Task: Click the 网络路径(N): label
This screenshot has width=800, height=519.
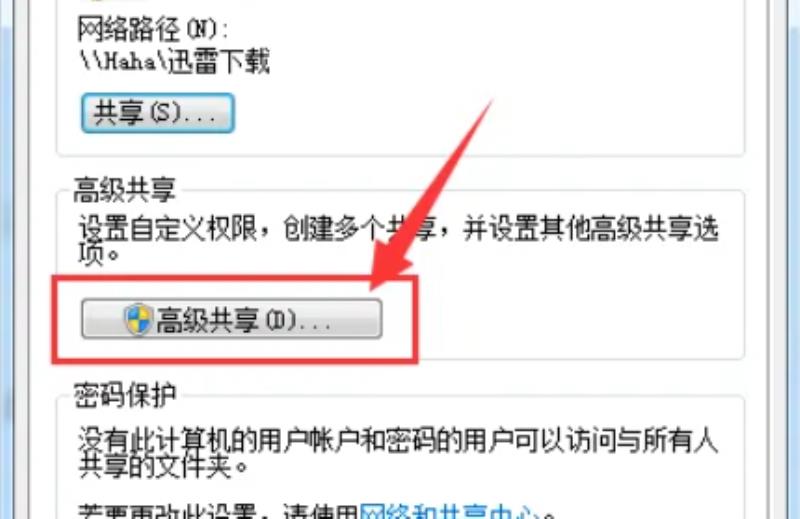Action: point(153,29)
